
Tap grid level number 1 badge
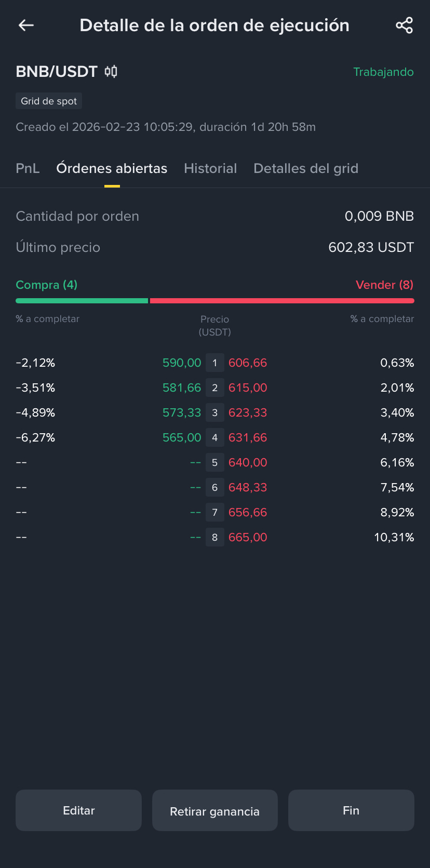[214, 363]
